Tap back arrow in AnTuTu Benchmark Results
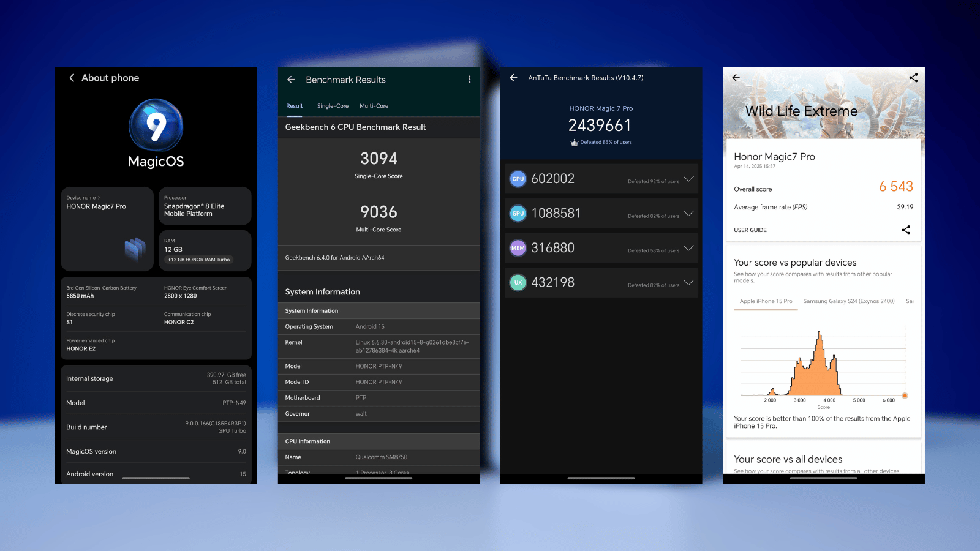 [513, 78]
